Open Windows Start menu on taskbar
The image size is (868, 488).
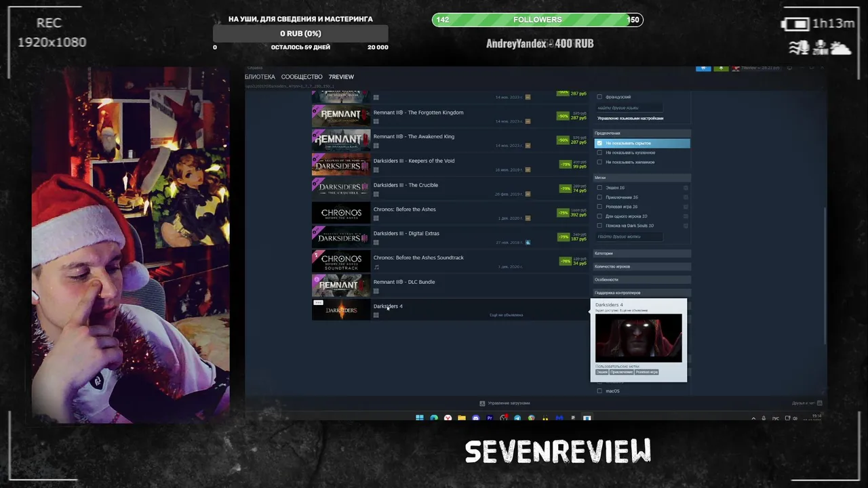[x=420, y=418]
